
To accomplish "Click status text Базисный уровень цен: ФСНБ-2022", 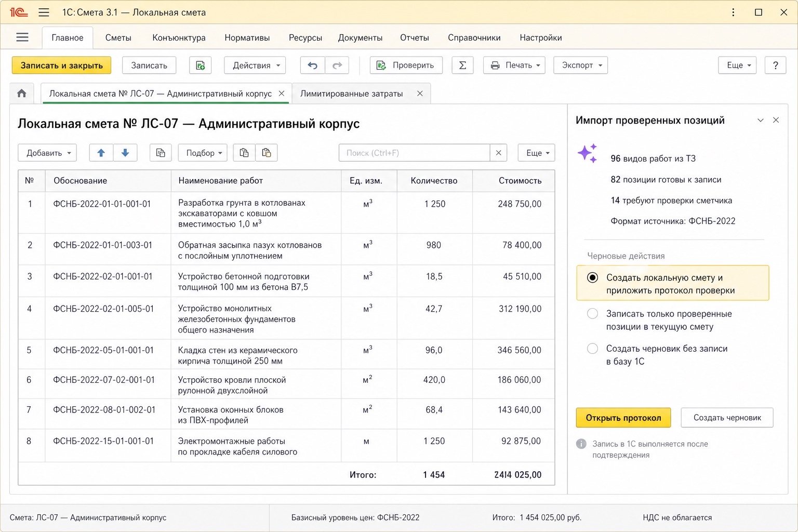I will [x=355, y=517].
